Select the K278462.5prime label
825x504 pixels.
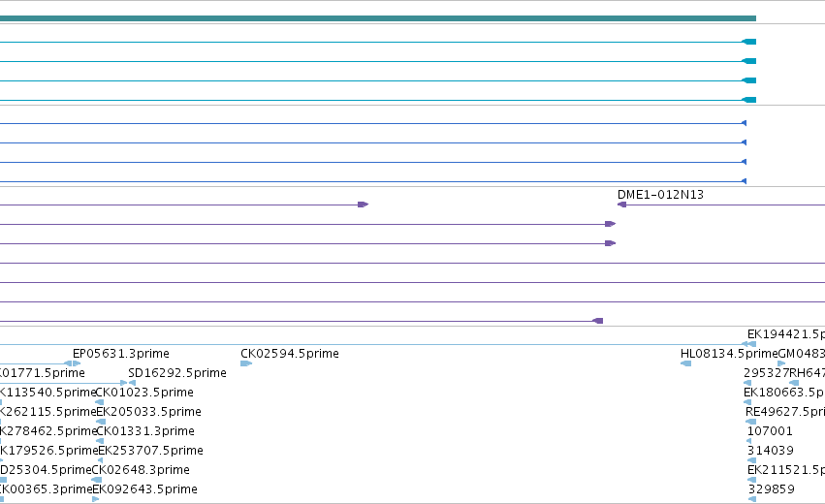click(48, 431)
